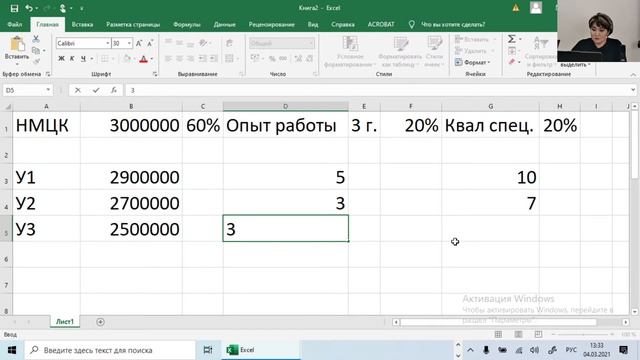Undo the last action
The width and height of the screenshot is (640, 360).
coord(29,8)
